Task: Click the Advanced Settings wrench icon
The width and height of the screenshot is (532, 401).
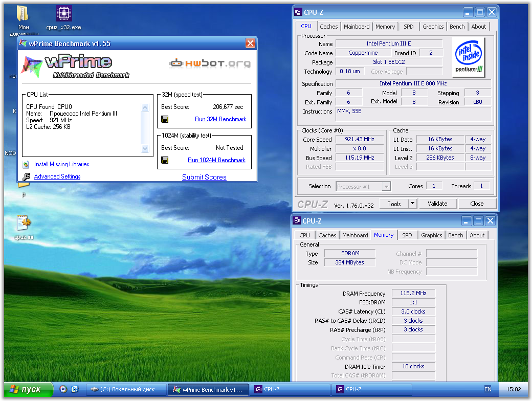Action: (x=26, y=177)
